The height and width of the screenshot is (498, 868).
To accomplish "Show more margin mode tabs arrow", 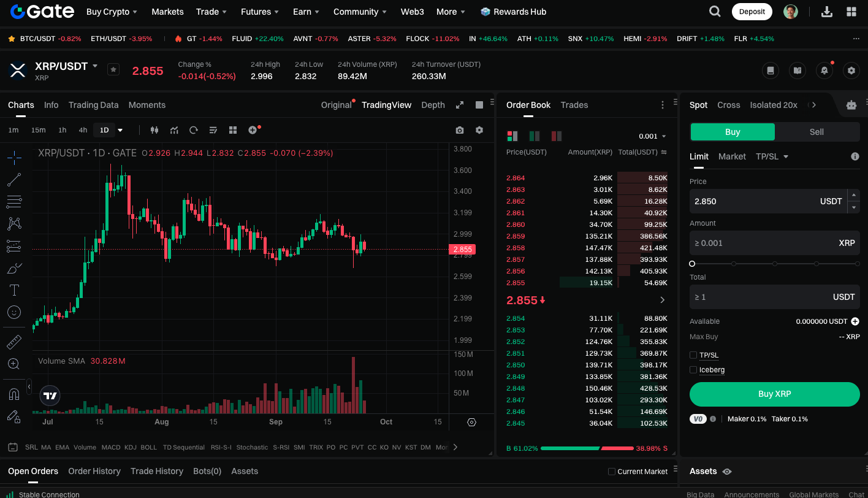I will click(x=813, y=105).
